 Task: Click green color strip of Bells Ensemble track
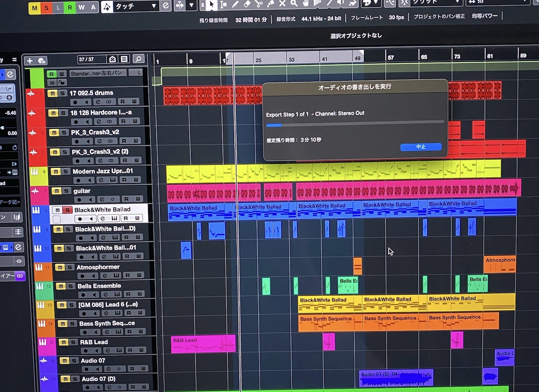(x=44, y=290)
